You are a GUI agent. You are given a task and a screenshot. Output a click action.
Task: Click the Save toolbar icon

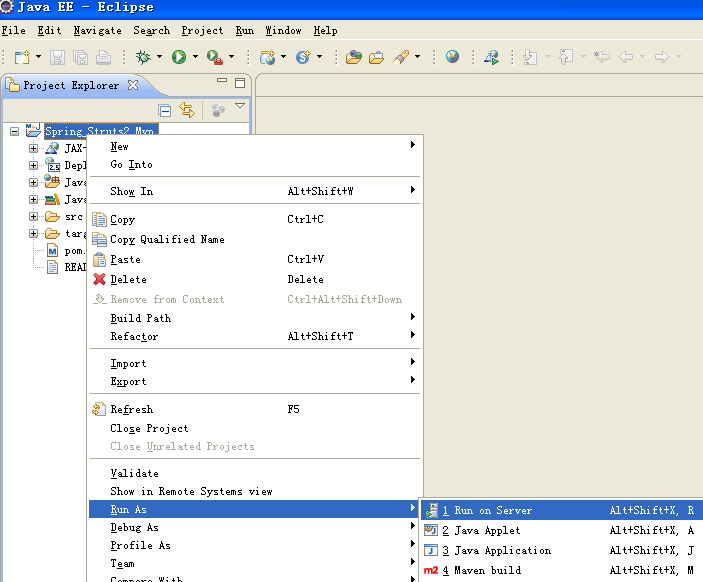point(57,57)
